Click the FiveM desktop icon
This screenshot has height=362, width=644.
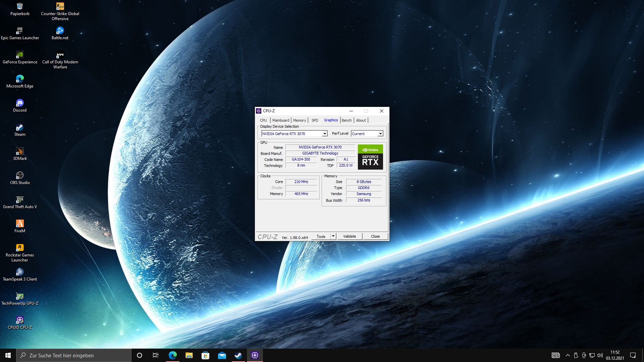point(20,224)
